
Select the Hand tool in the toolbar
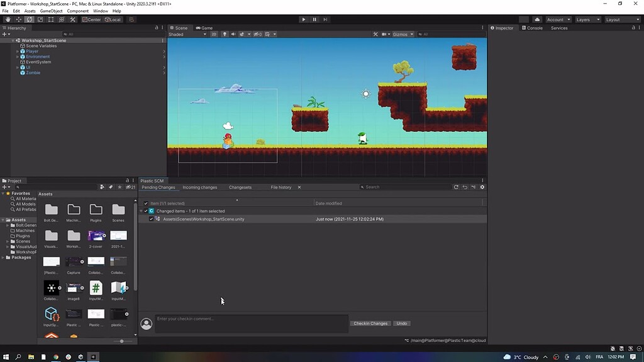click(8, 19)
